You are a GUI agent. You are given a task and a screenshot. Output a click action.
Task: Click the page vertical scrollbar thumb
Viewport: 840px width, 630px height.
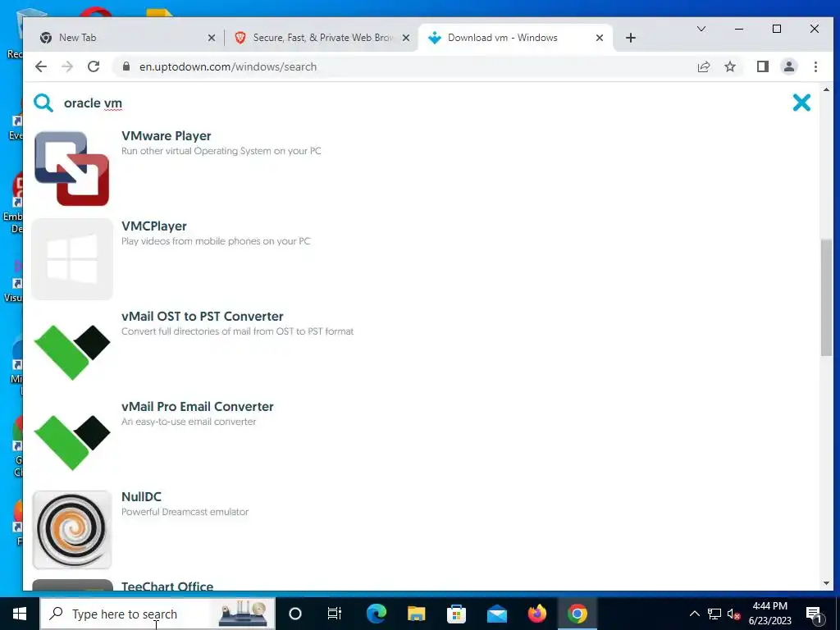[x=826, y=297]
